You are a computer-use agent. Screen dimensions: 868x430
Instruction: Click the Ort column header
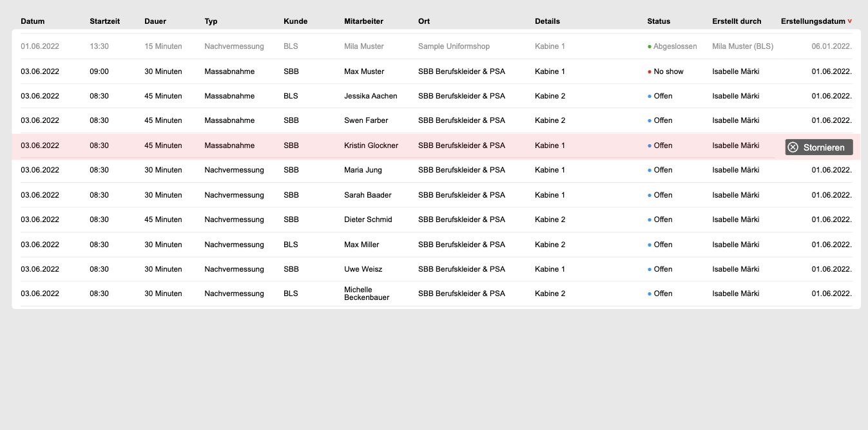point(424,21)
